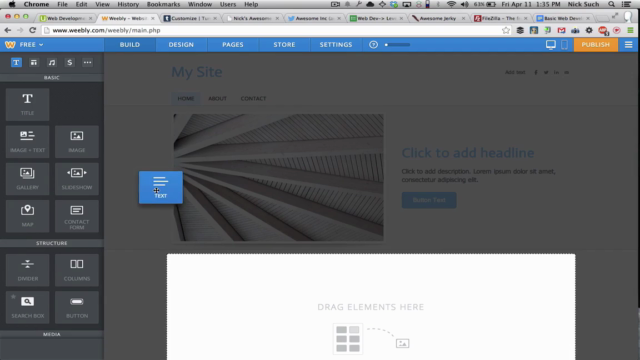
Task: Click the Facebook social icon in header
Action: [x=536, y=72]
